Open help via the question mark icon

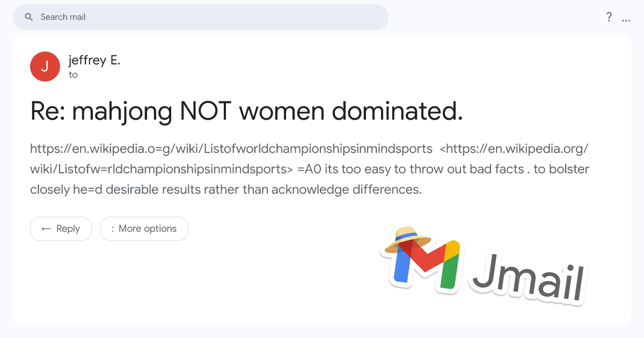(x=609, y=17)
